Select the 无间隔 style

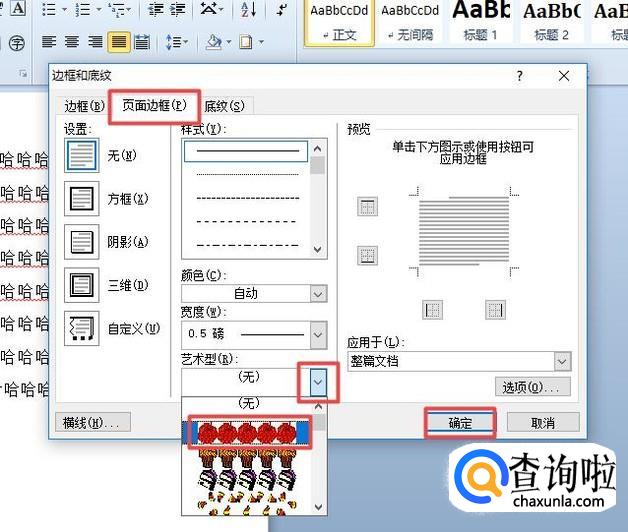click(410, 22)
